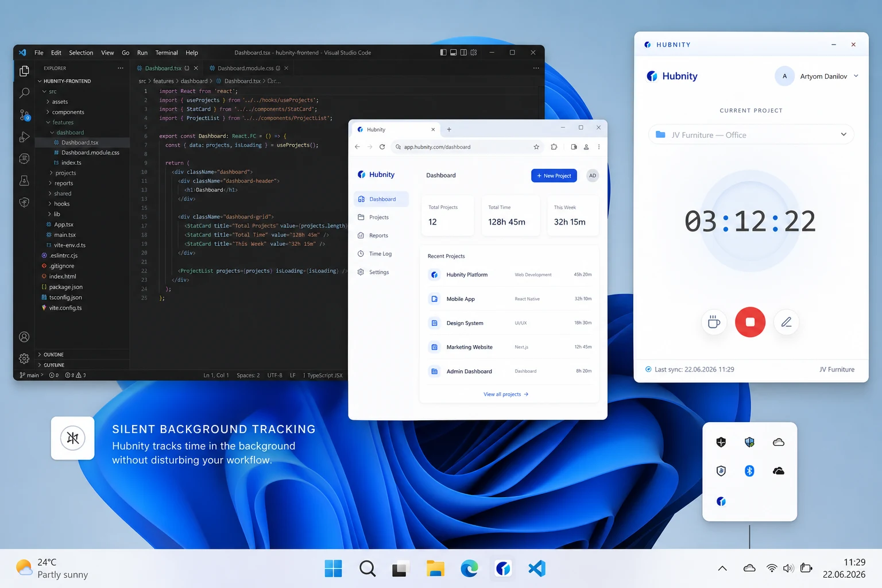Viewport: 882px width, 588px height.
Task: Open File Explorer from the taskbar
Action: 435,568
